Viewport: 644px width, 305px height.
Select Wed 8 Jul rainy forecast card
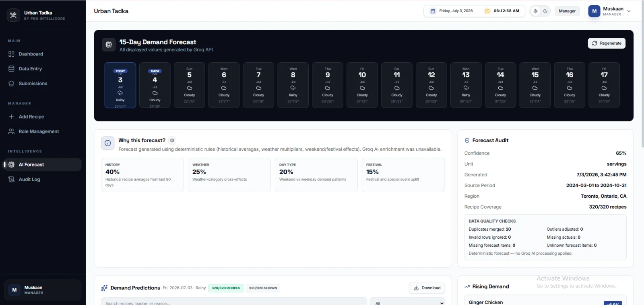point(293,85)
